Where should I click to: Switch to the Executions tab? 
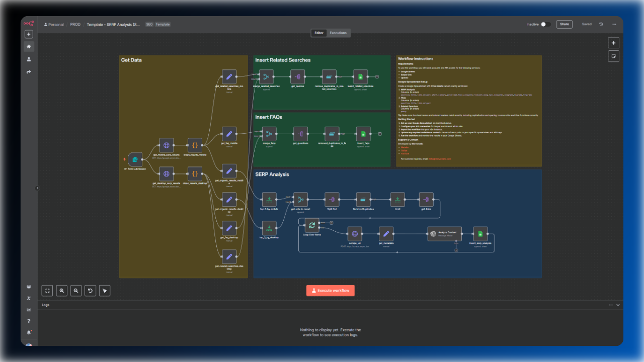tap(338, 33)
